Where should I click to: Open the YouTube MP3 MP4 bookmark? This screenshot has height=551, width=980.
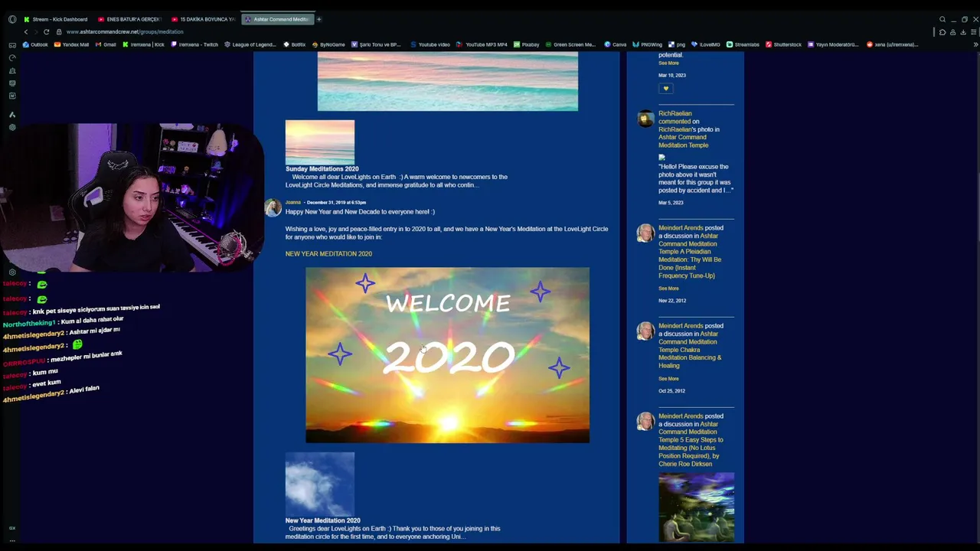[x=482, y=44]
